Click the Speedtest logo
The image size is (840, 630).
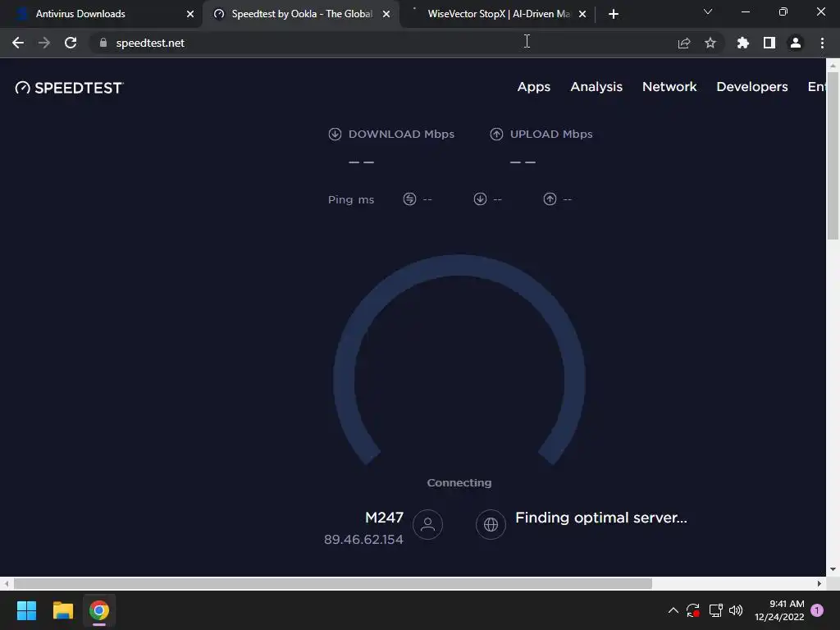(69, 87)
